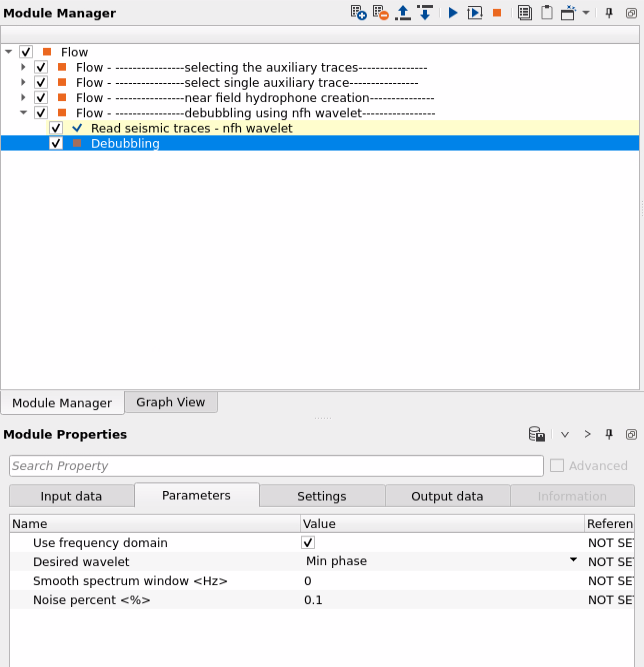Select the Noise percent value cell
The width and height of the screenshot is (644, 667).
(440, 600)
